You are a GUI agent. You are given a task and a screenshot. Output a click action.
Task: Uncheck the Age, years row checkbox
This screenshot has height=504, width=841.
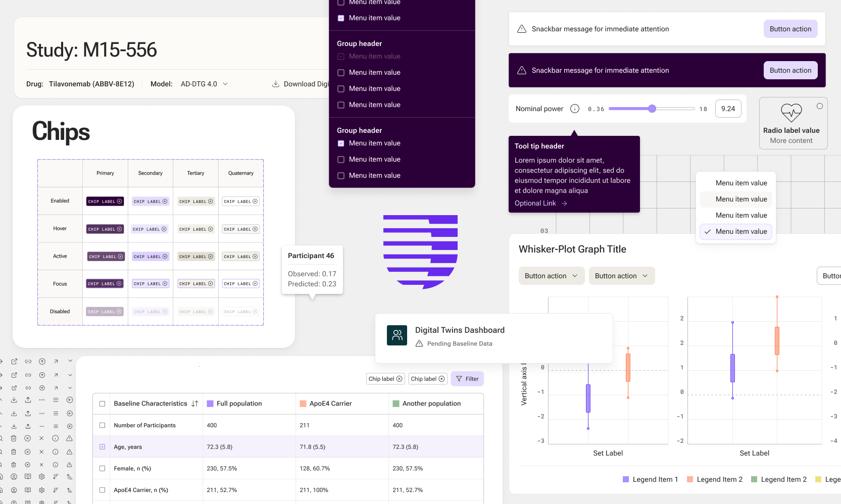click(103, 447)
